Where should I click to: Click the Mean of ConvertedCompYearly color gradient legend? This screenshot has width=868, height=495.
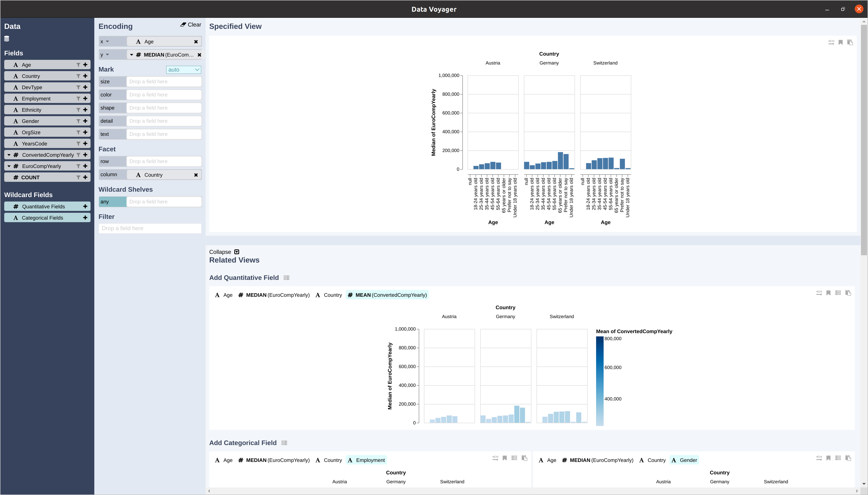coord(600,381)
